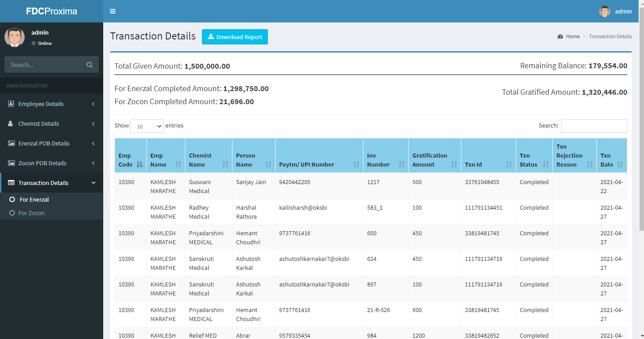Click the Chemist Details person icon

[x=11, y=123]
